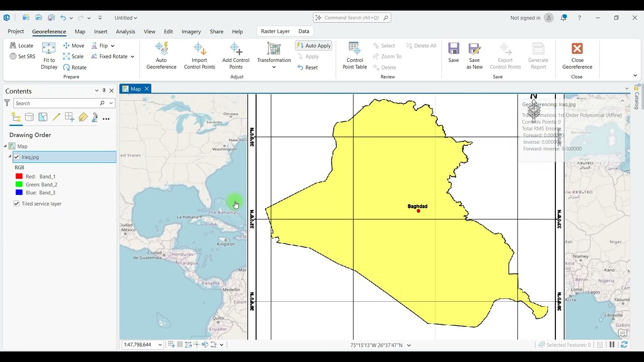Switch to the Map ribbon tab
644x362 pixels.
coord(80,31)
